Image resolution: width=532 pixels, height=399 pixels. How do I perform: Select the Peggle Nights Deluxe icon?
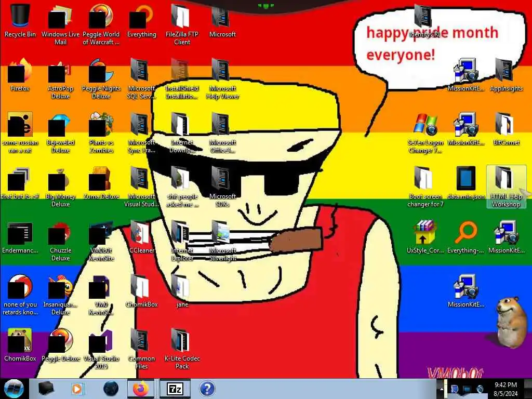coord(101,79)
